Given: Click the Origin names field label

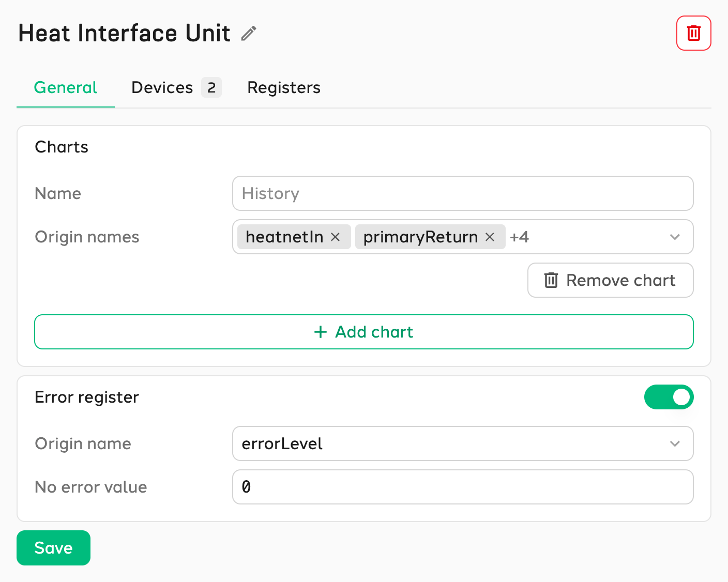Looking at the screenshot, I should [87, 237].
